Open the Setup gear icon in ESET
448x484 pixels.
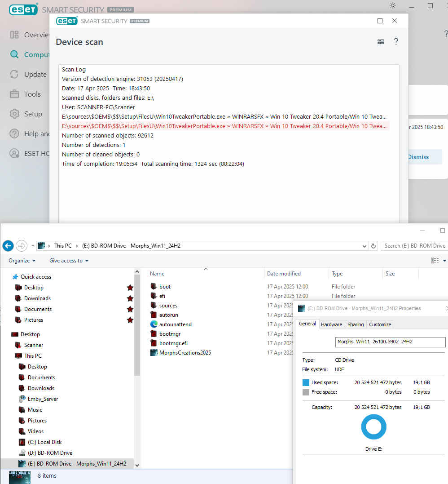[14, 114]
